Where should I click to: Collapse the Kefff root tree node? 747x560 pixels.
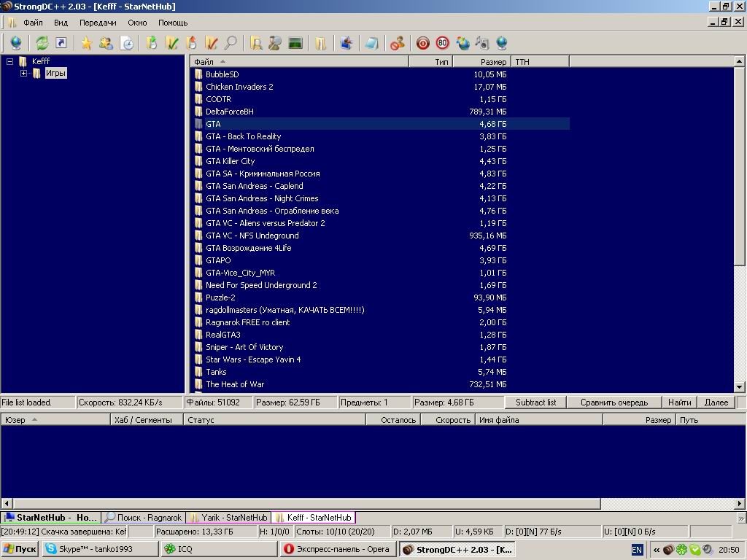click(9, 61)
